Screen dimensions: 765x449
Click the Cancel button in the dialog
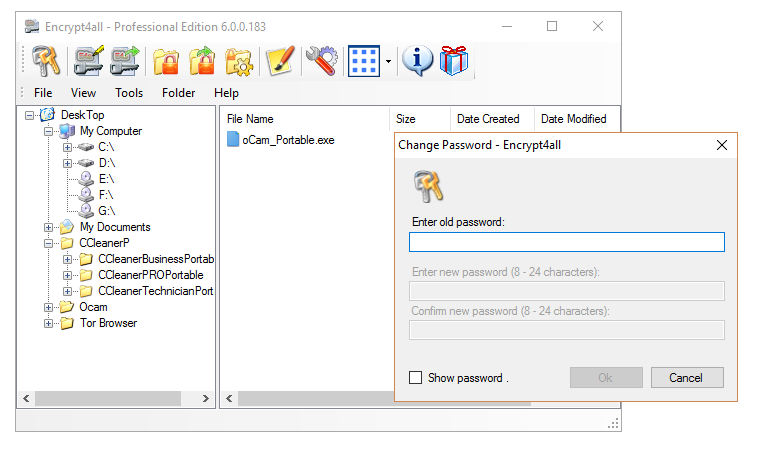(687, 378)
